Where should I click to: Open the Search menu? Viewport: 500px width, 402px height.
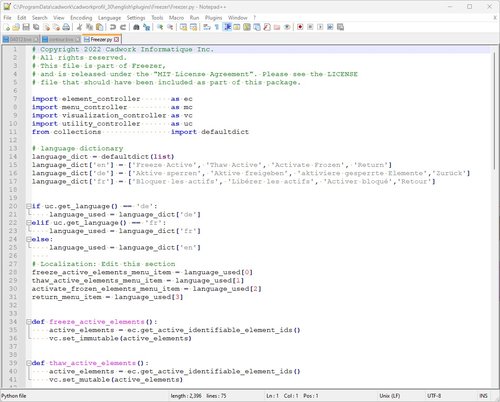pyautogui.click(x=40, y=18)
